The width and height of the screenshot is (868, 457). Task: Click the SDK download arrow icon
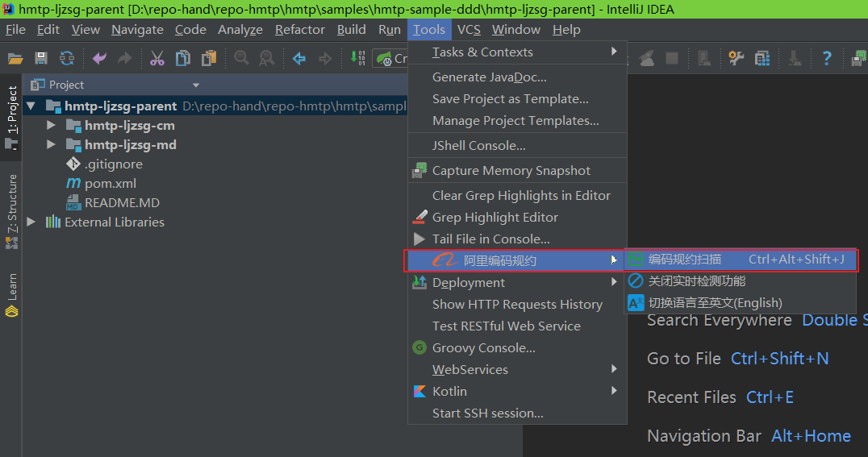click(x=795, y=58)
